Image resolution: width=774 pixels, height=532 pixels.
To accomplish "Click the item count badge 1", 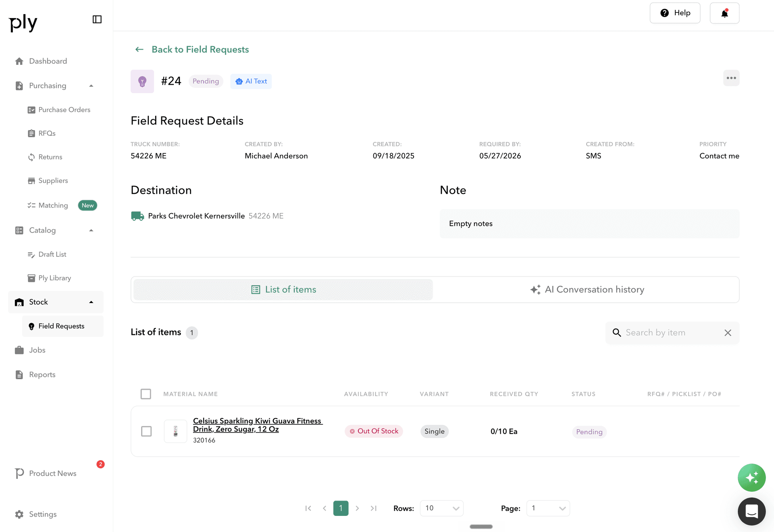I will click(x=192, y=333).
